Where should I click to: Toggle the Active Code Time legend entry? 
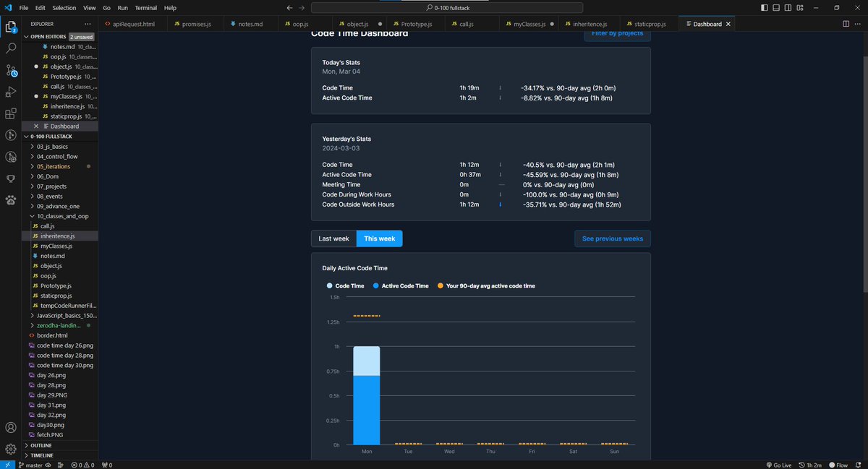(x=401, y=286)
